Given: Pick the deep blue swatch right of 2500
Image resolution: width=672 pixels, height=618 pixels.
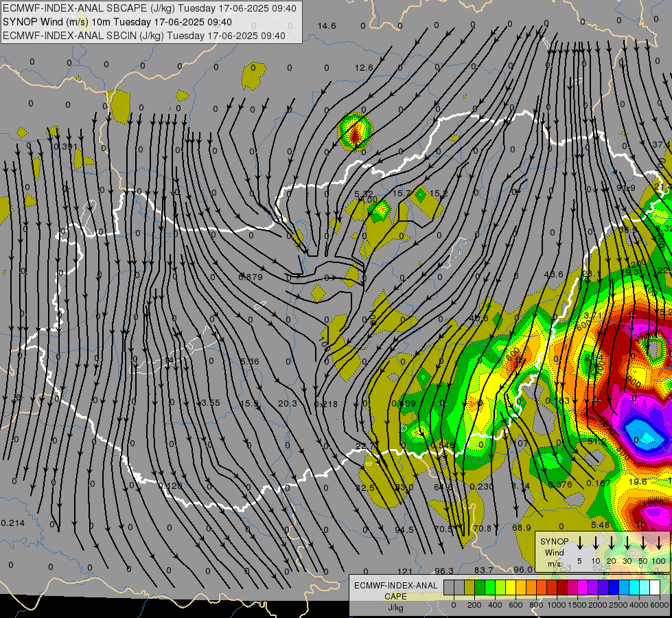Looking at the screenshot, I should click(x=613, y=588).
